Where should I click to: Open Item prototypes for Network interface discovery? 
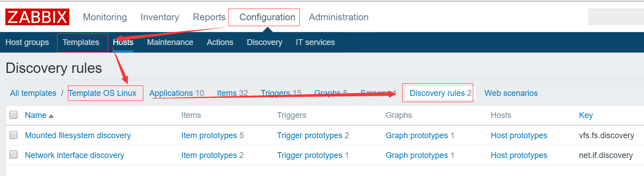pyautogui.click(x=209, y=155)
